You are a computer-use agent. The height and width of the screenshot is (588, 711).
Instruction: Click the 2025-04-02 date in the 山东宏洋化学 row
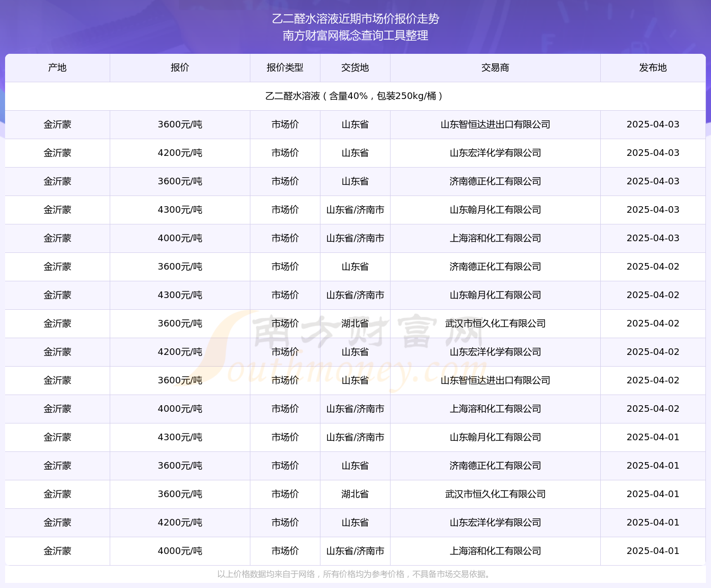pos(653,352)
